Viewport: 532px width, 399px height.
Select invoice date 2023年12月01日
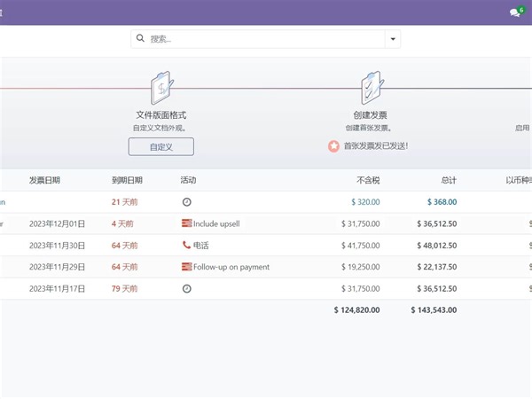(x=57, y=224)
